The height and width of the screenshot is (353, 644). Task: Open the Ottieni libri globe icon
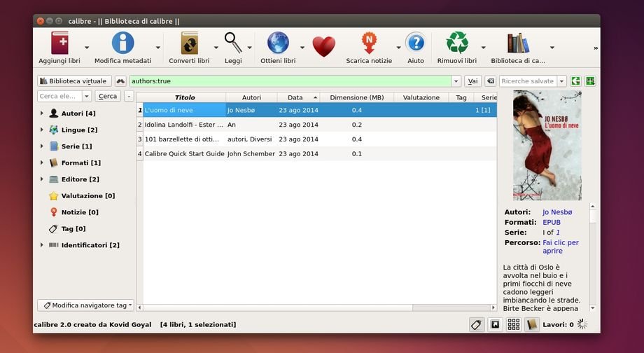[278, 44]
